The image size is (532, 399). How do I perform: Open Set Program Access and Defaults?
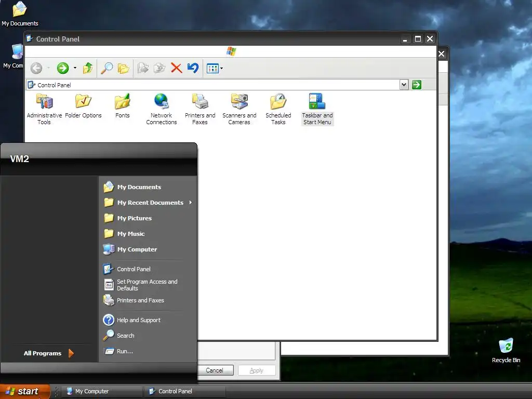pyautogui.click(x=148, y=285)
